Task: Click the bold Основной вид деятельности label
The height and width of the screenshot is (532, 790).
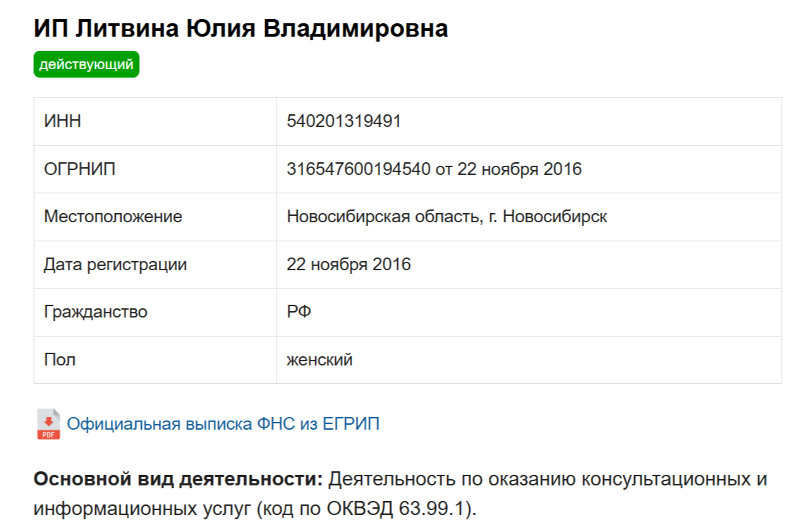Action: [x=178, y=480]
